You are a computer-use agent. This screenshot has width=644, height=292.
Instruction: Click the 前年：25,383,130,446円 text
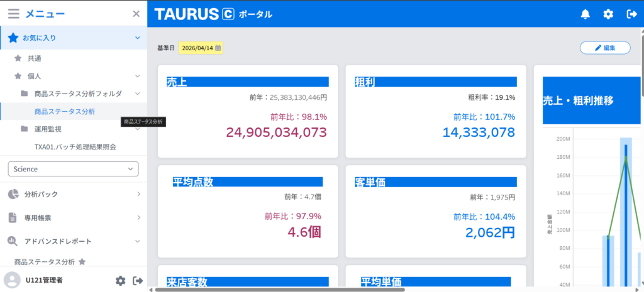point(288,97)
